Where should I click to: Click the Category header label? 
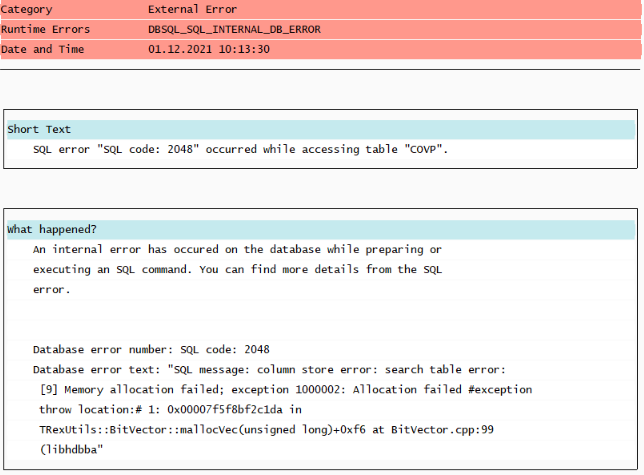click(x=27, y=9)
